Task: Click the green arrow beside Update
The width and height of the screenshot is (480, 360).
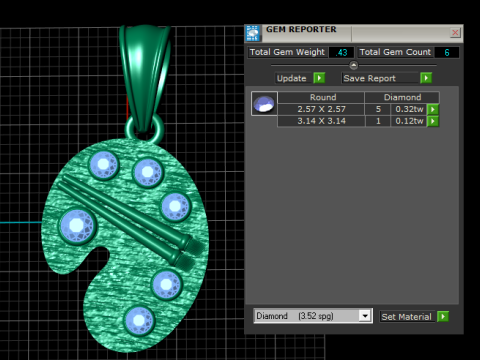Action: 319,78
